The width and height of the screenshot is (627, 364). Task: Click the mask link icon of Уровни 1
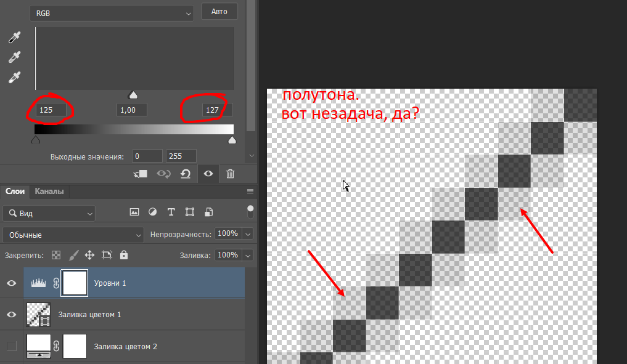click(x=56, y=283)
